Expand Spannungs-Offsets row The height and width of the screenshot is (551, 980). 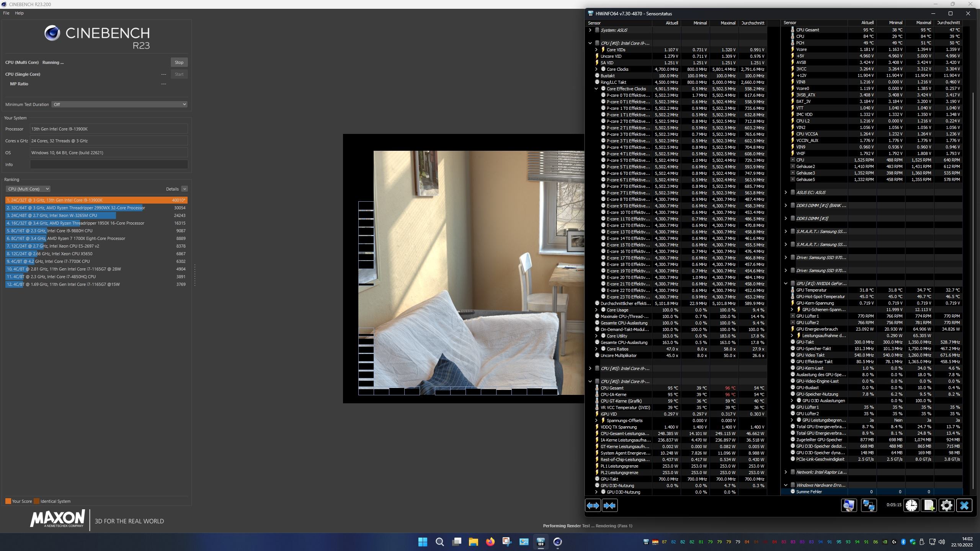click(x=596, y=421)
